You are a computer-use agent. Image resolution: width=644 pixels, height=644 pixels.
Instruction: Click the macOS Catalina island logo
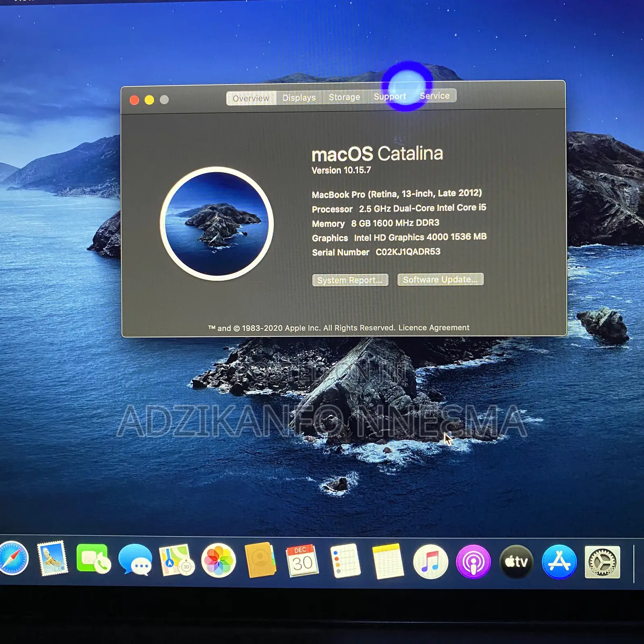pyautogui.click(x=217, y=224)
